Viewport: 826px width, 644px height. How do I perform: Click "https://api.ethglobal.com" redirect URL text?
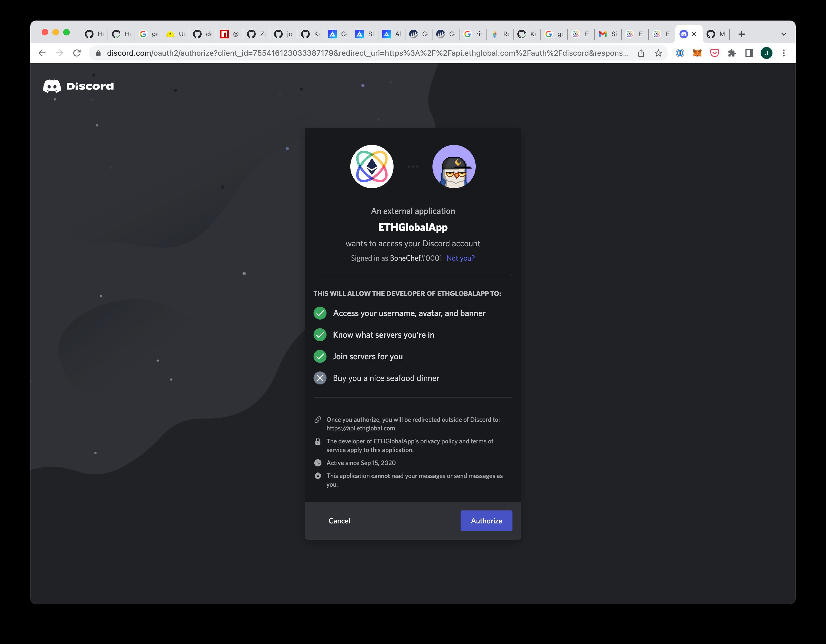(x=361, y=428)
